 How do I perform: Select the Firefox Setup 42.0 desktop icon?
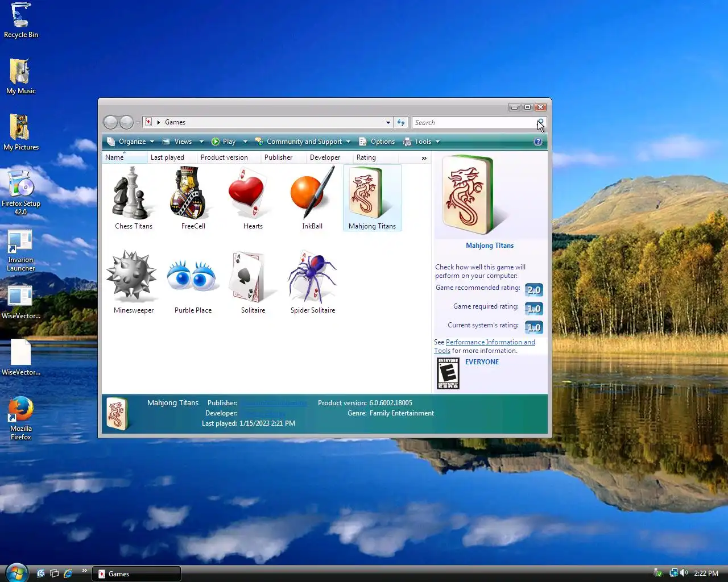point(21,193)
